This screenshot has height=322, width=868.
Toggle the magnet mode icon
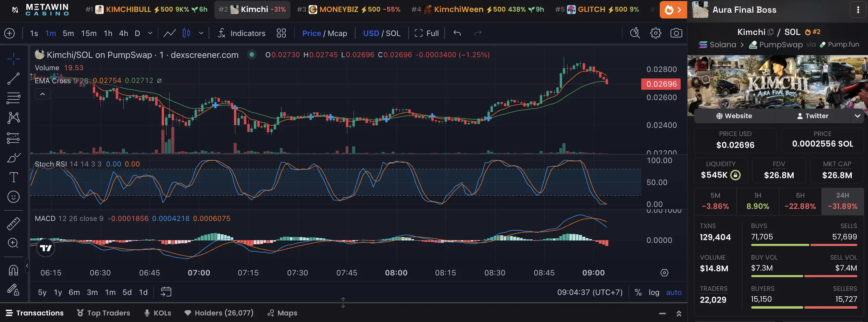point(14,270)
